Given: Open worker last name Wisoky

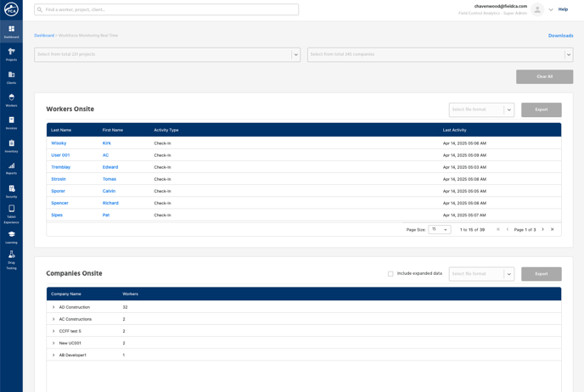Looking at the screenshot, I should tap(59, 143).
